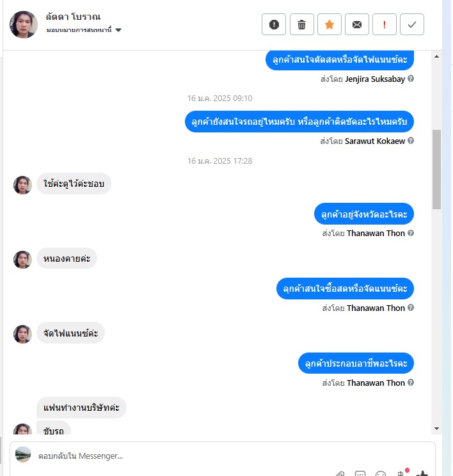Click the attachment paperclip icon

point(340,473)
